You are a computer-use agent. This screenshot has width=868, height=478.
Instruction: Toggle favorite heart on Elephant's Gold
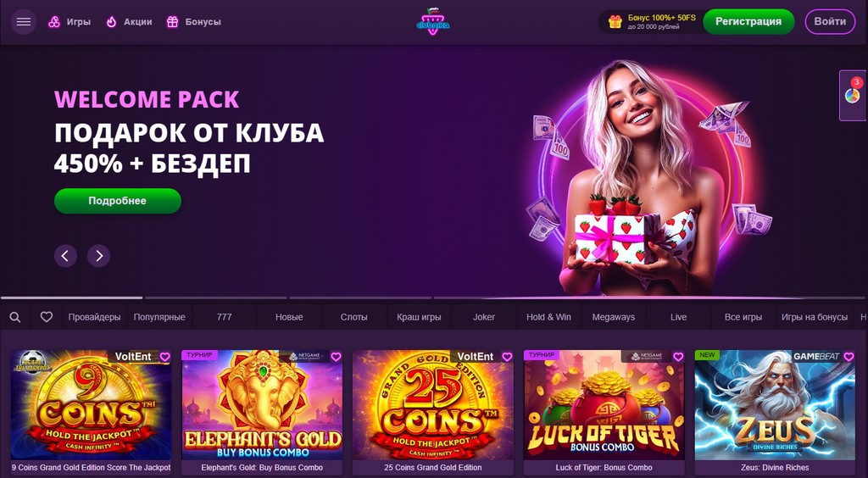(x=336, y=357)
